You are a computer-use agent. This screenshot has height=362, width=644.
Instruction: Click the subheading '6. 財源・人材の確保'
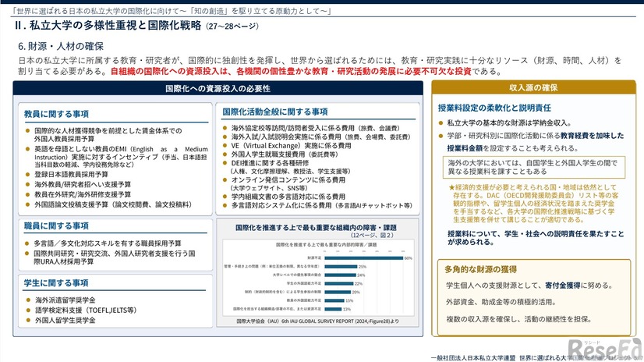pyautogui.click(x=61, y=46)
